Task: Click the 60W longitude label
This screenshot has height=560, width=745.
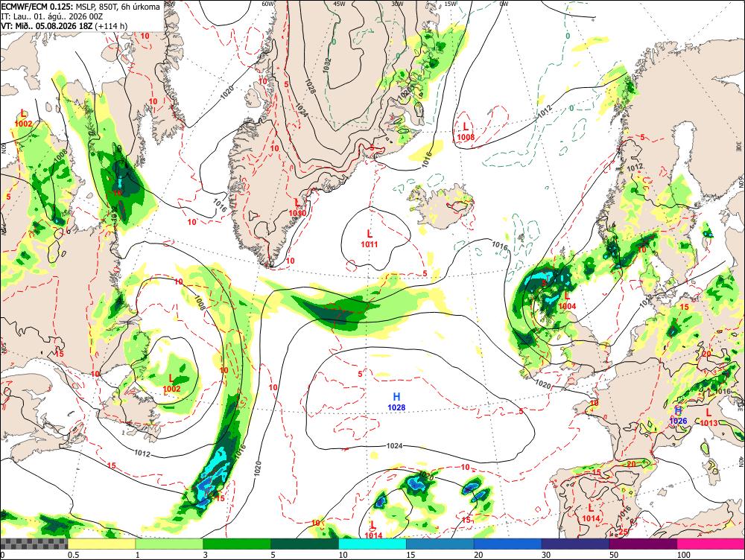Action: click(268, 3)
